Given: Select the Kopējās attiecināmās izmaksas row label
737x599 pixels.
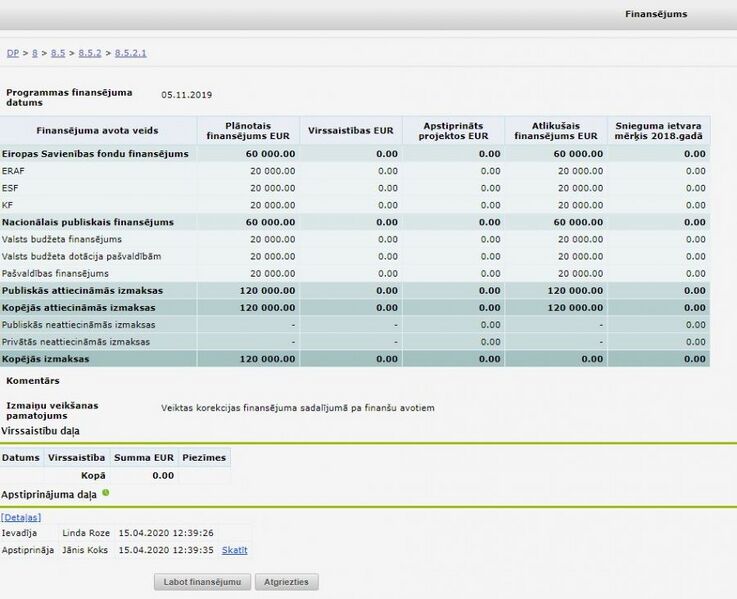Looking at the screenshot, I should [78, 308].
